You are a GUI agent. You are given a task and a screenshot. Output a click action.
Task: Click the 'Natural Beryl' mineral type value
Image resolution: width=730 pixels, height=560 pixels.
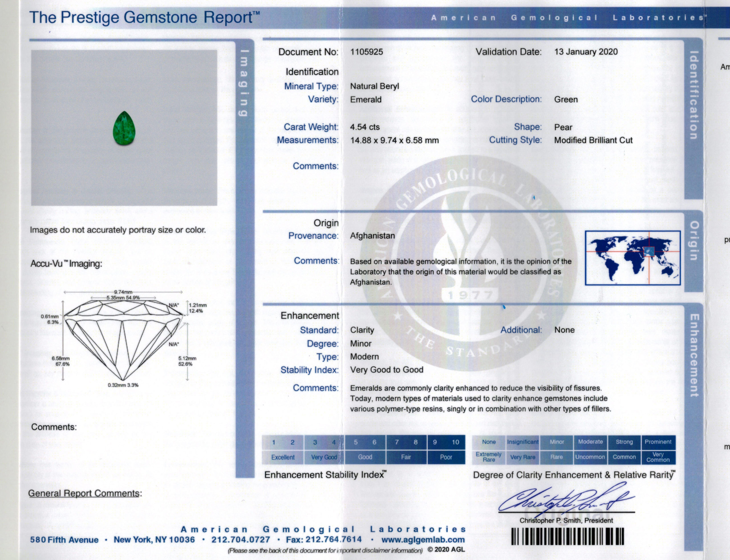click(x=374, y=86)
